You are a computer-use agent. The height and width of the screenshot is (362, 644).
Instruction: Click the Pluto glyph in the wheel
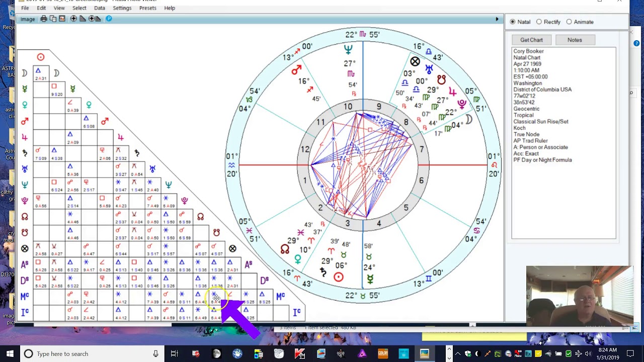pos(462,104)
